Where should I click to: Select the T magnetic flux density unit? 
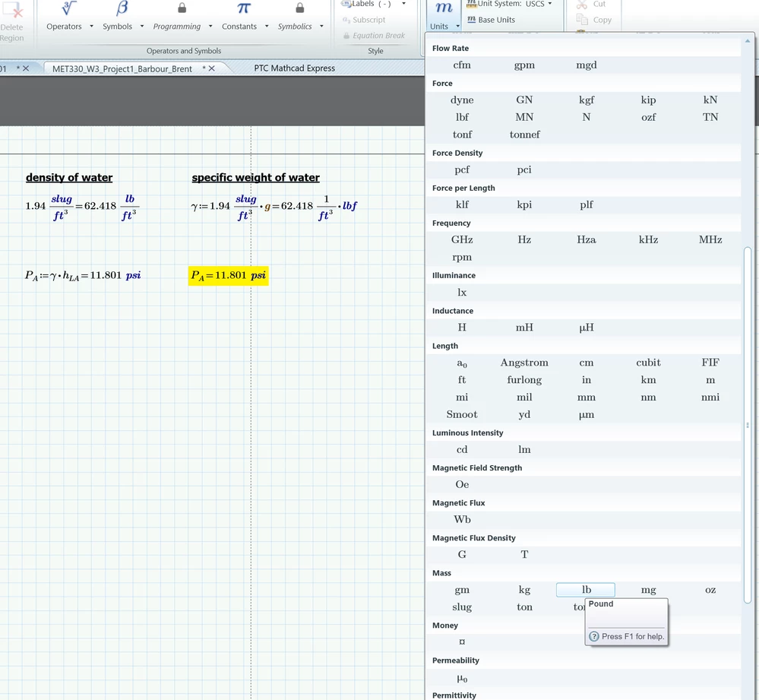(524, 554)
